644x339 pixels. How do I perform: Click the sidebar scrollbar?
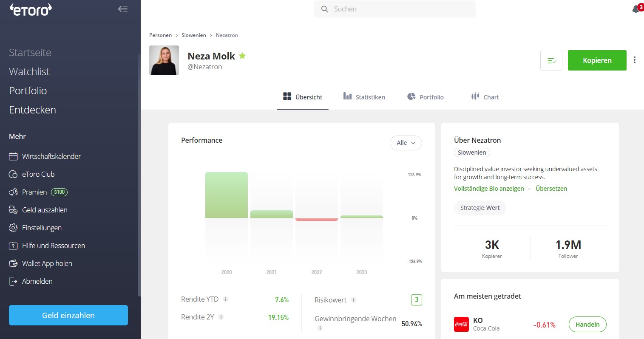139,174
